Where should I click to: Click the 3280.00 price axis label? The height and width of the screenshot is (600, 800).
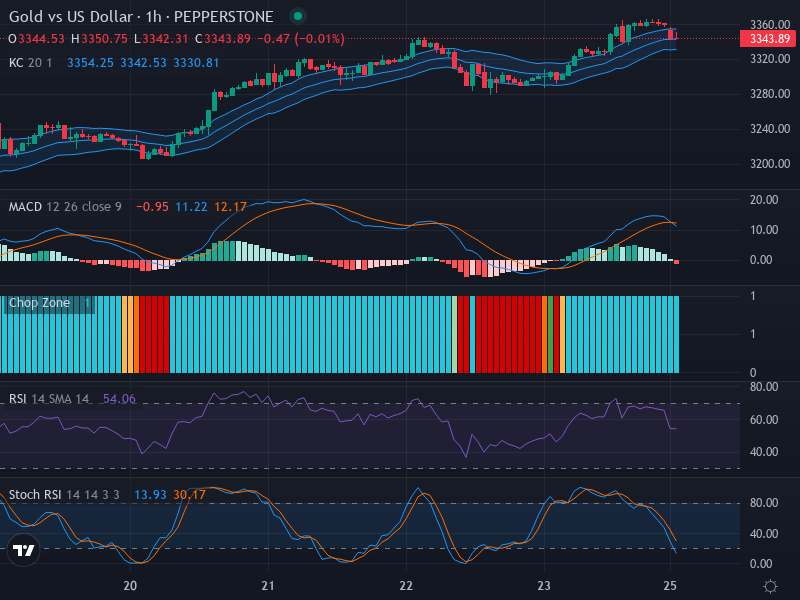[770, 94]
